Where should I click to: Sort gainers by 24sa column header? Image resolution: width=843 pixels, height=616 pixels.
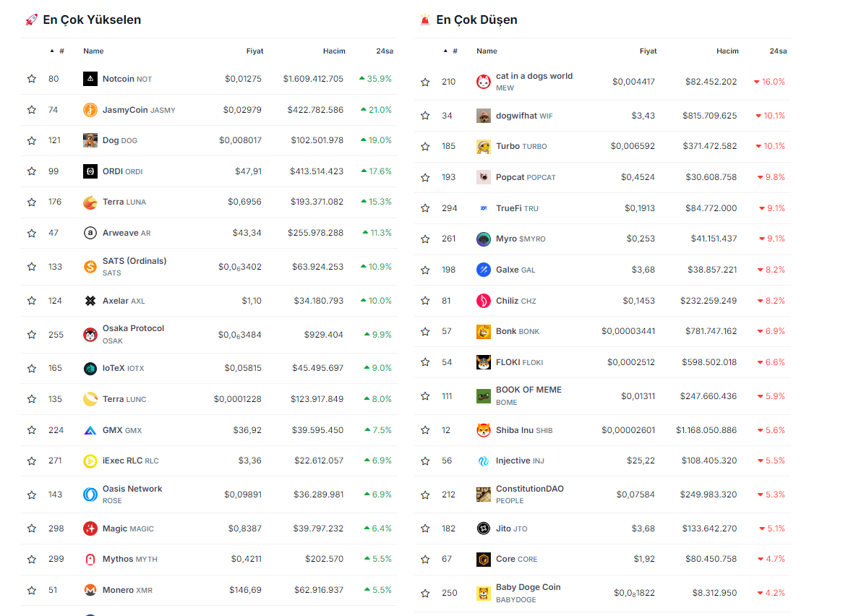tap(384, 51)
